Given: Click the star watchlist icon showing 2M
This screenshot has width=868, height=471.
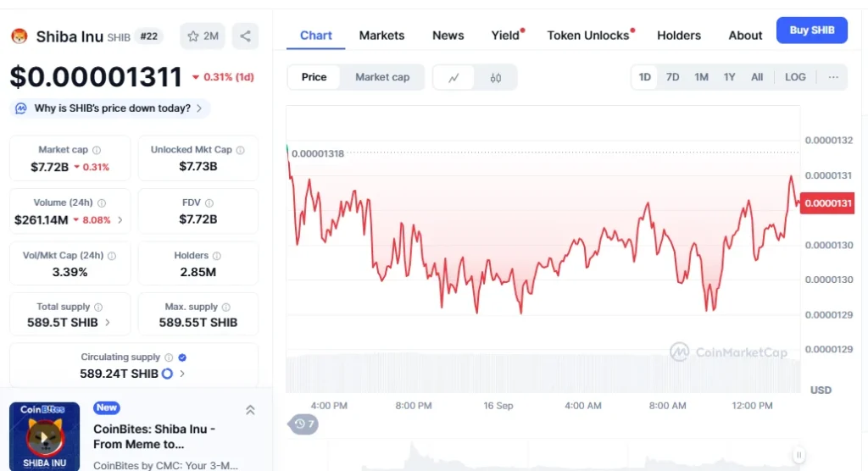Looking at the screenshot, I should coord(203,36).
